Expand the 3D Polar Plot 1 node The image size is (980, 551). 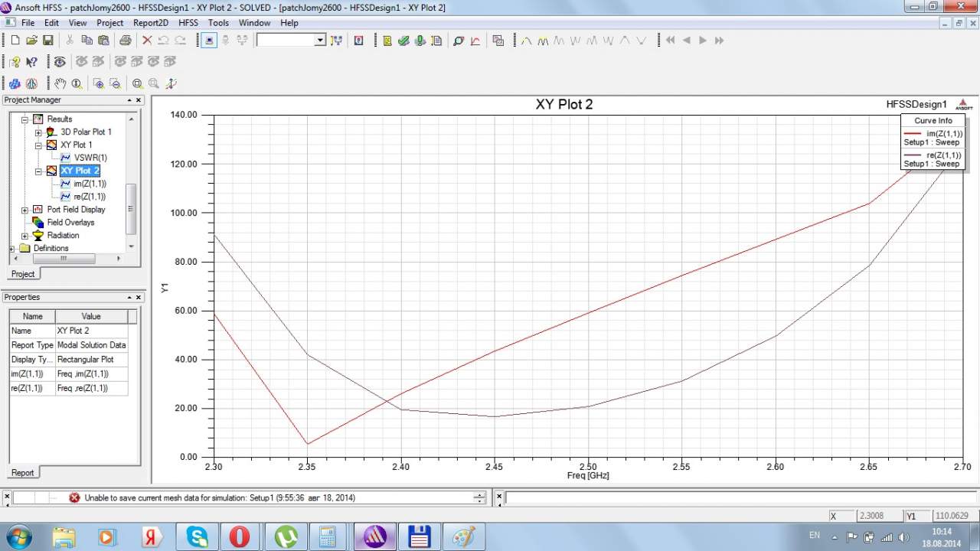[38, 132]
